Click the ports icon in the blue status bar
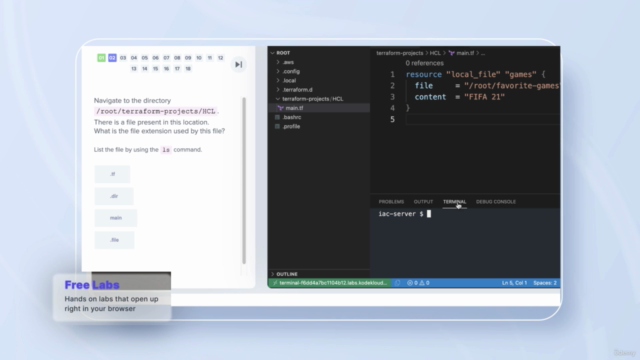Viewport: 640px width, 360px height. tap(398, 283)
